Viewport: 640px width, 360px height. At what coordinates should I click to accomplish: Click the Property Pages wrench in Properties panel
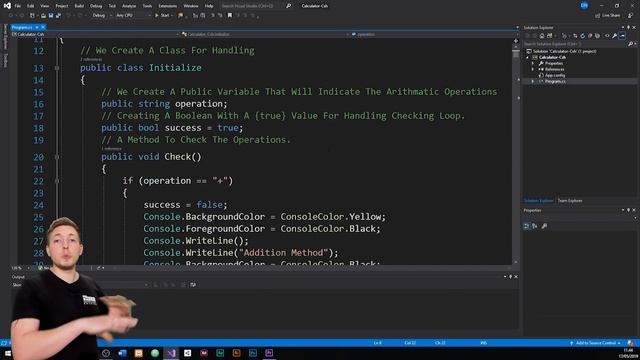[x=544, y=226]
